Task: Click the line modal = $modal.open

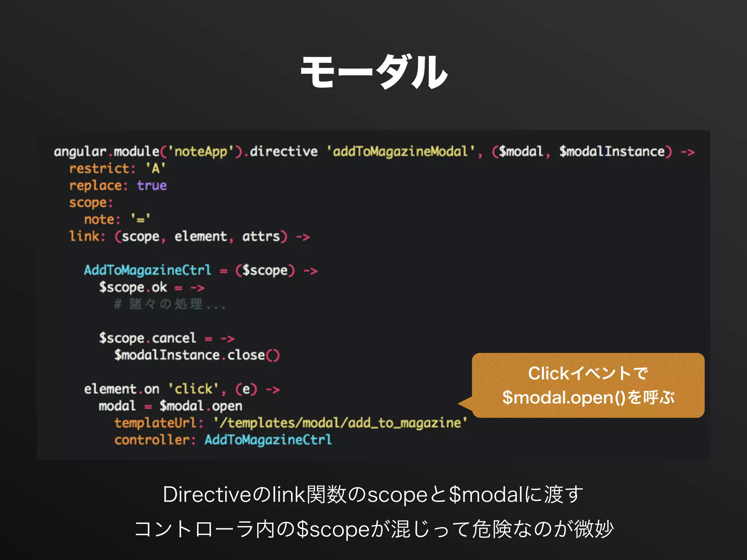Action: pos(170,406)
